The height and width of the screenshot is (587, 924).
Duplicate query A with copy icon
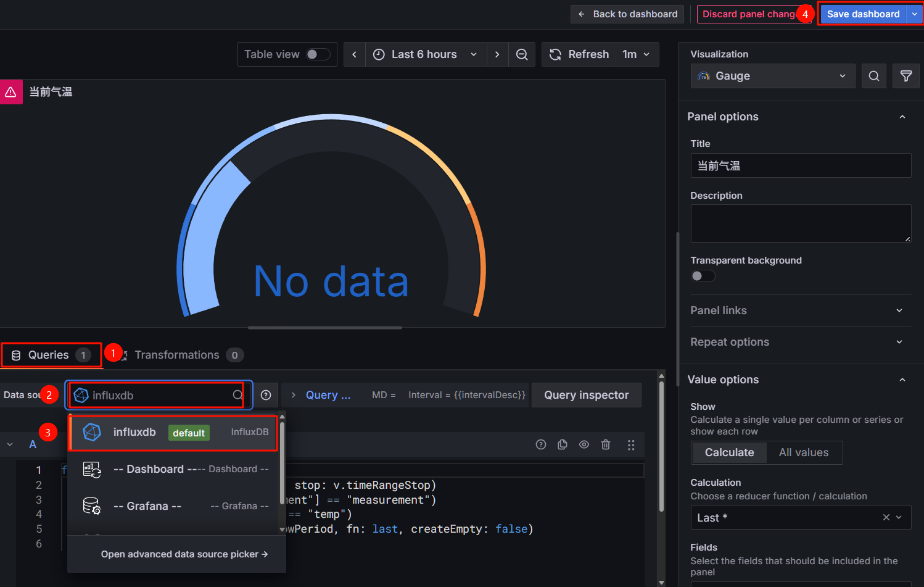(563, 444)
